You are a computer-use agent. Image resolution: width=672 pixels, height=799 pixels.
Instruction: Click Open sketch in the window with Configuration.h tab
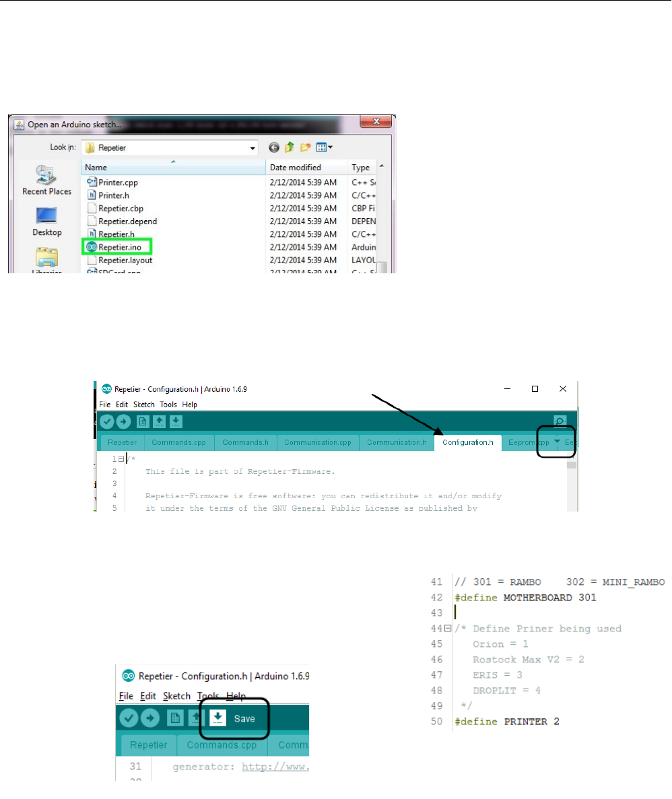point(160,421)
